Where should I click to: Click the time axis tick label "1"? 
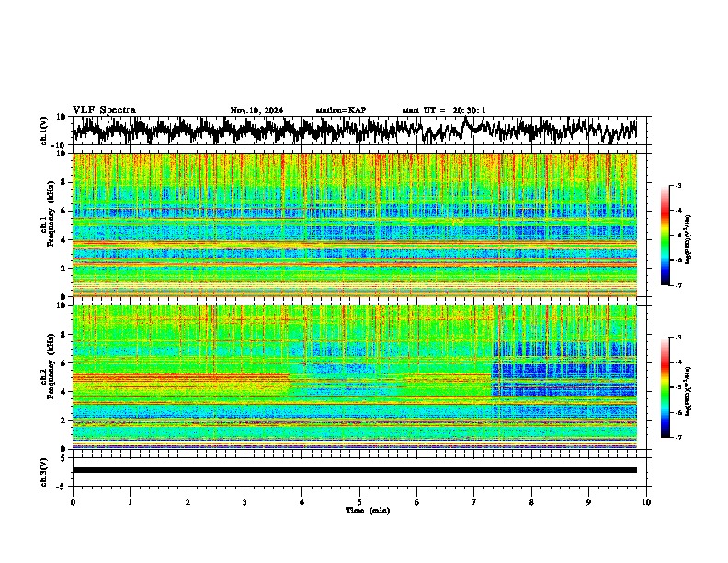(130, 502)
